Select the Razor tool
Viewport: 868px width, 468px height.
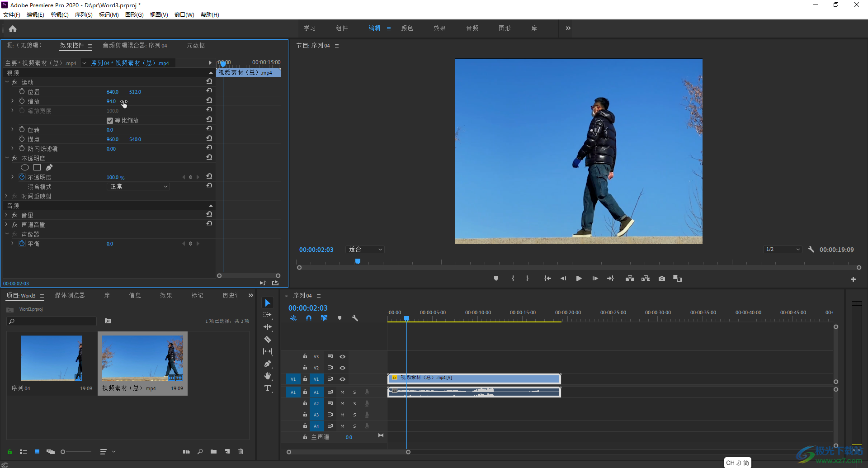pyautogui.click(x=268, y=339)
